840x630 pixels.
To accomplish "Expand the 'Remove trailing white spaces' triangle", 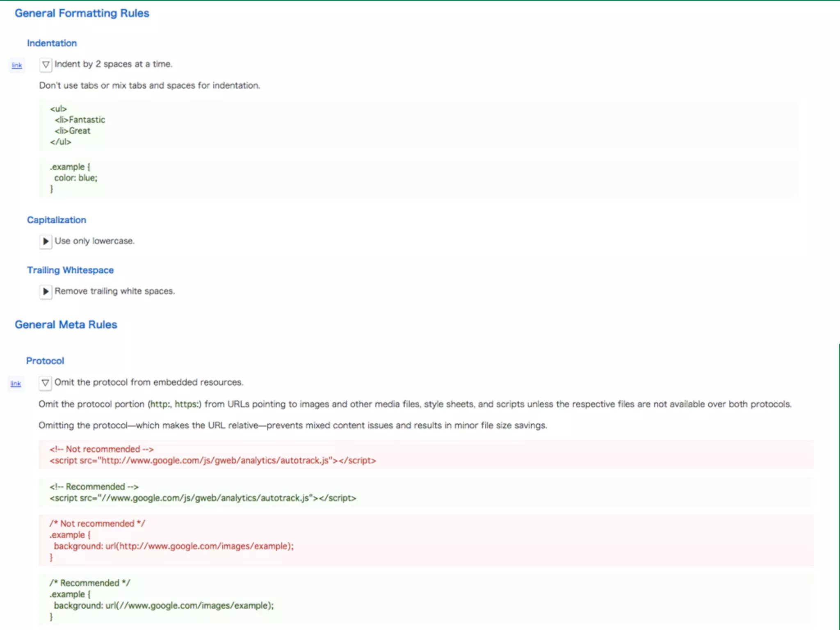I will point(46,292).
